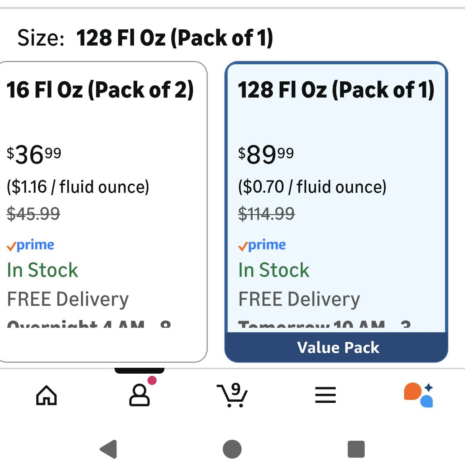Tap the Home icon in bottom navigation
This screenshot has width=465, height=476.
tap(47, 395)
